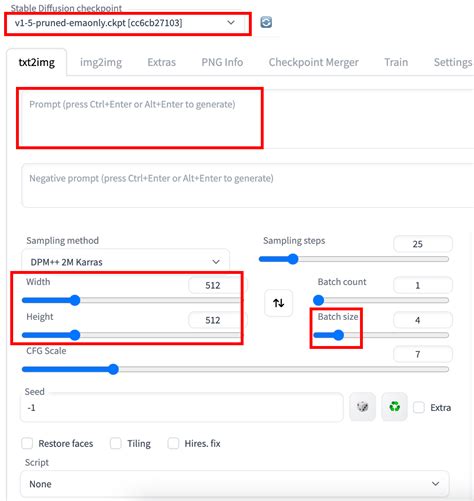Open the Extras tab
Image resolution: width=474 pixels, height=501 pixels.
(x=162, y=62)
